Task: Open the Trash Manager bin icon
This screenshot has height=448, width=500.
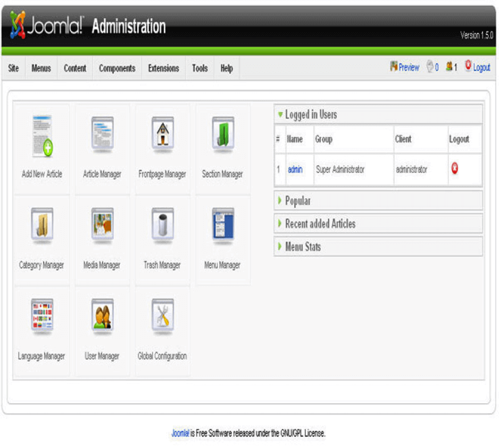Action: (163, 225)
